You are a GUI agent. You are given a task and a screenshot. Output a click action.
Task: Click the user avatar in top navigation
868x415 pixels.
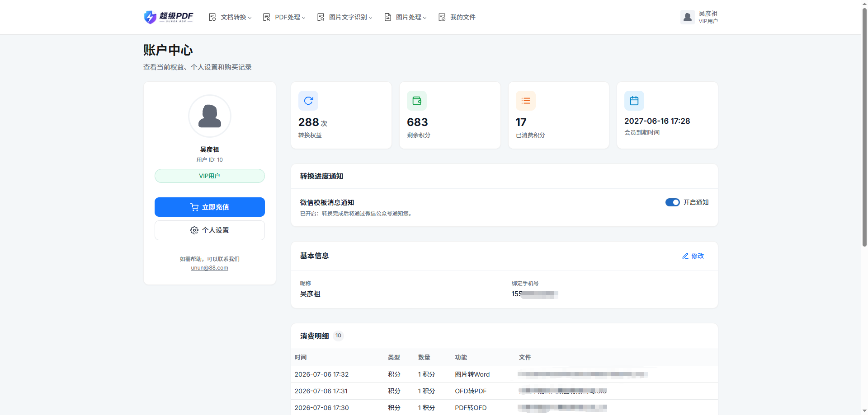(x=688, y=17)
